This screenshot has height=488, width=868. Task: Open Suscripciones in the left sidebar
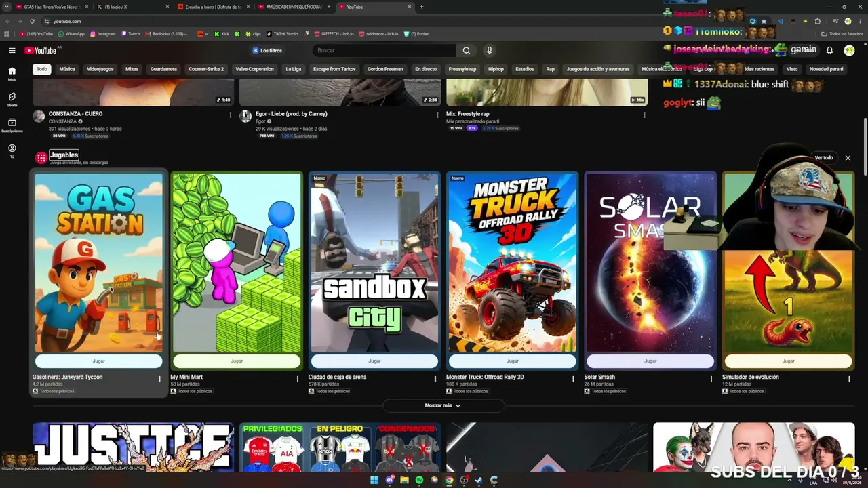[12, 125]
